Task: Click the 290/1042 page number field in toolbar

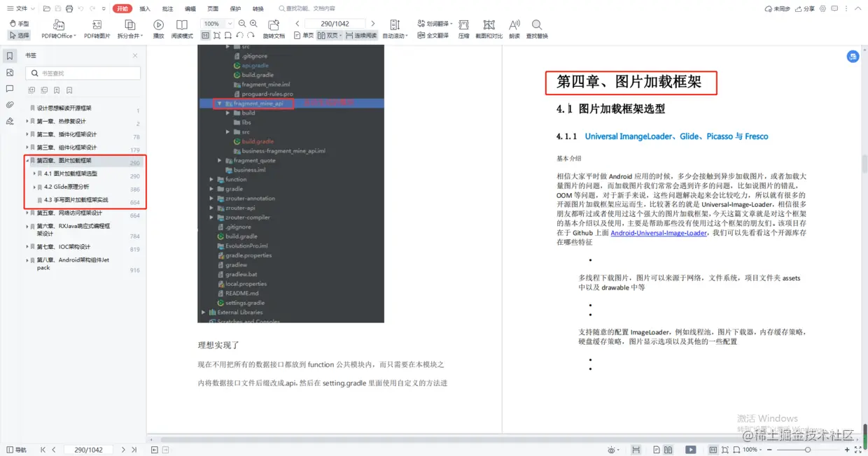Action: (x=335, y=24)
